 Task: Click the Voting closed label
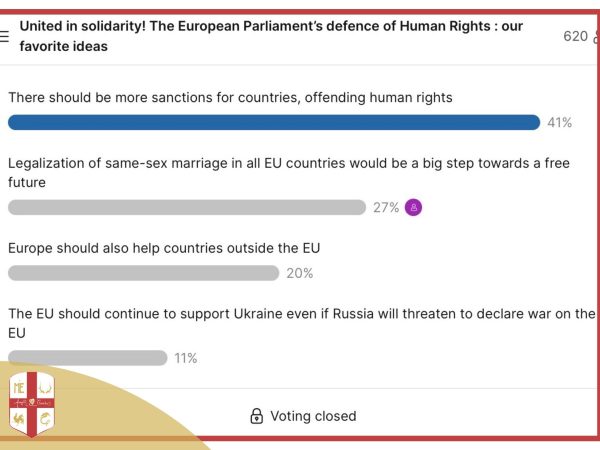click(312, 416)
